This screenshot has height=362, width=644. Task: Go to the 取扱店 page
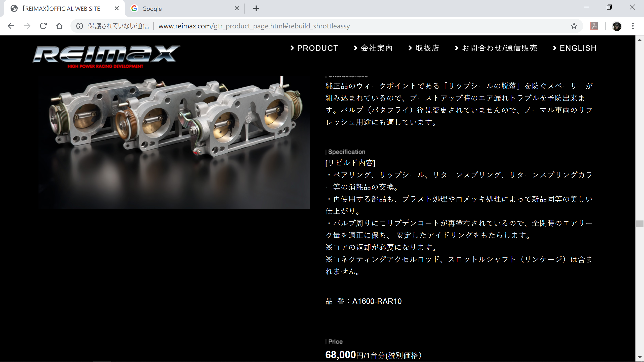pos(424,48)
